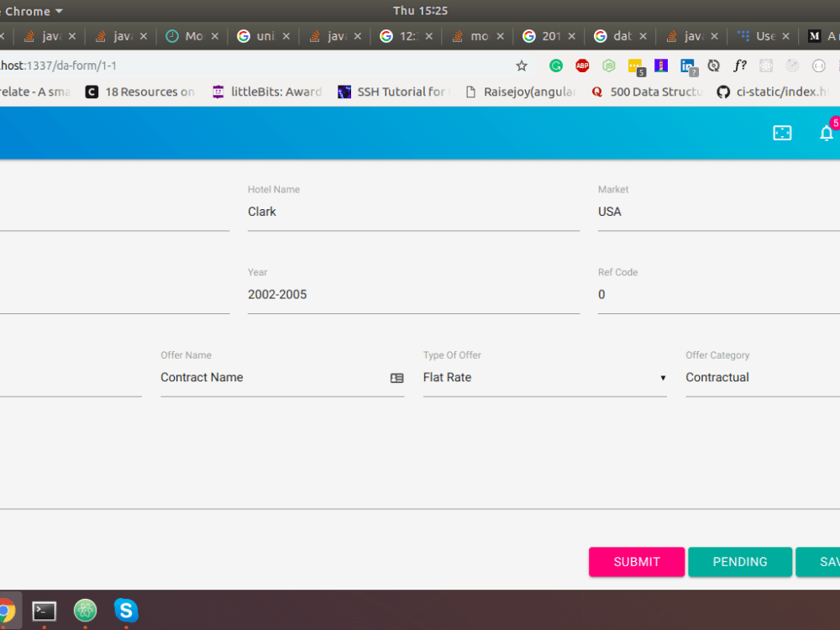This screenshot has height=630, width=840.
Task: Switch to the Google '201' tab
Action: click(x=549, y=36)
